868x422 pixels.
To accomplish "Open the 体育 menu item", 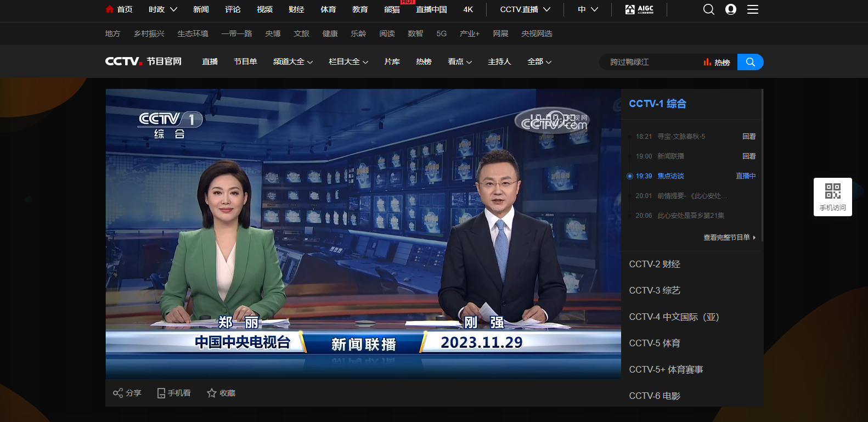I will [x=328, y=9].
